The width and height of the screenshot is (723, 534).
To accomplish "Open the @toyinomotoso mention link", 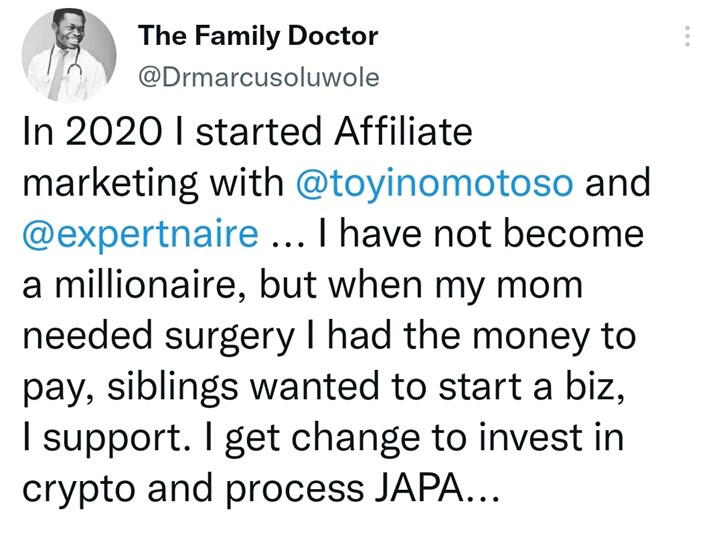I will (x=435, y=185).
